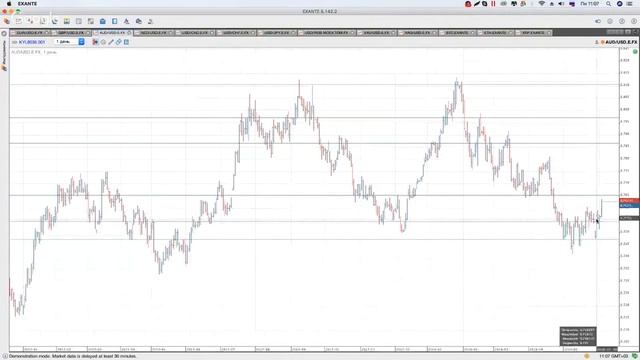Viewport: 640px width, 360px height.
Task: Click the blue sheet icon in chart toolbar
Action: pos(126,42)
